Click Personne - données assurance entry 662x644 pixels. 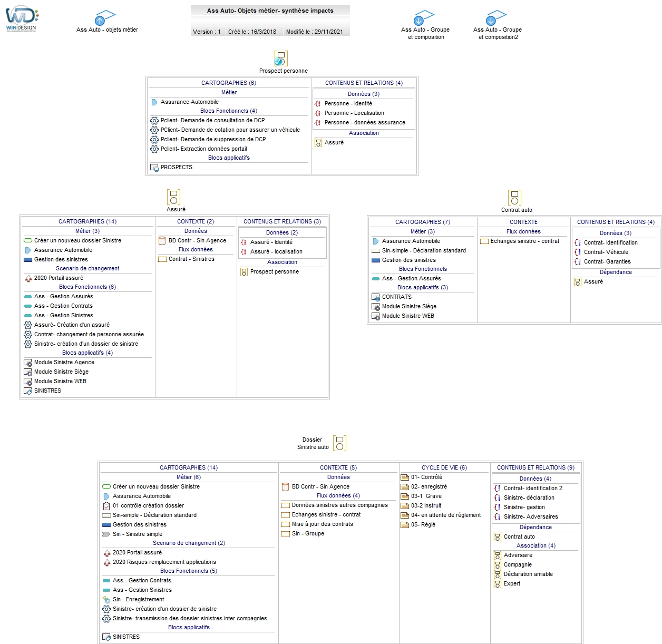[x=365, y=123]
